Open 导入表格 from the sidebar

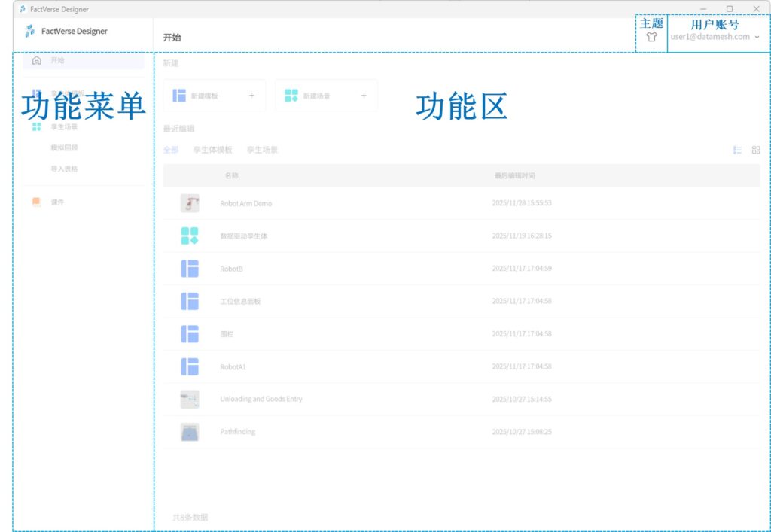click(x=64, y=169)
